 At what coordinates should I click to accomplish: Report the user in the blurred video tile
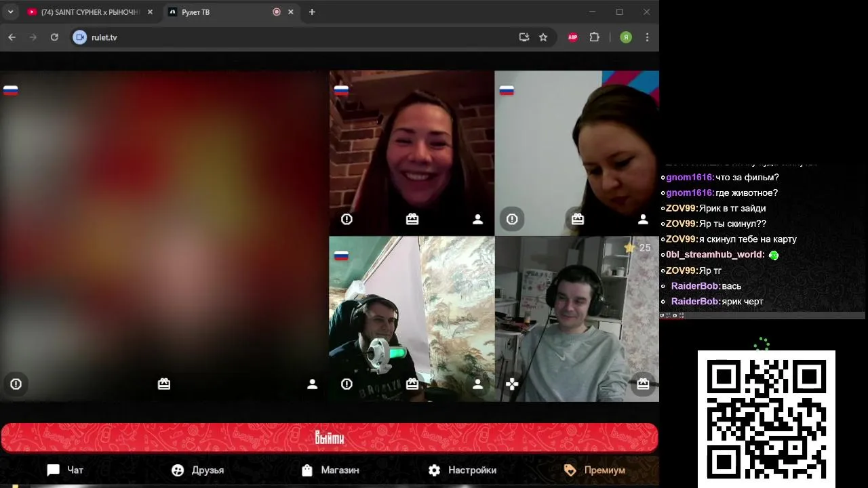tap(16, 384)
